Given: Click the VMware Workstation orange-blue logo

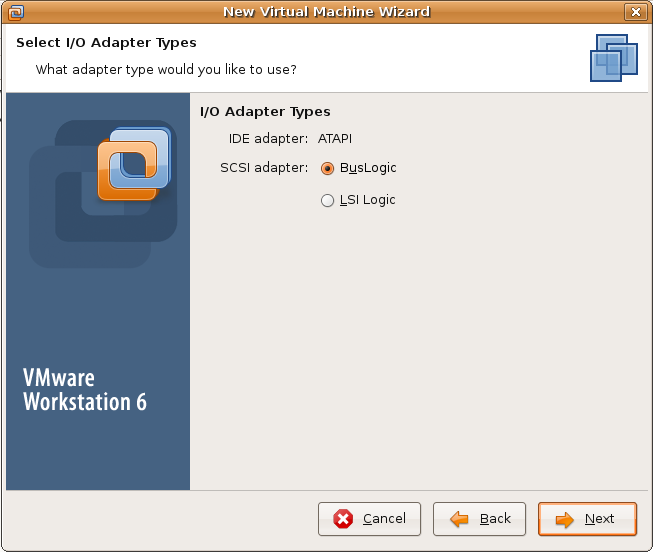Looking at the screenshot, I should click(134, 164).
